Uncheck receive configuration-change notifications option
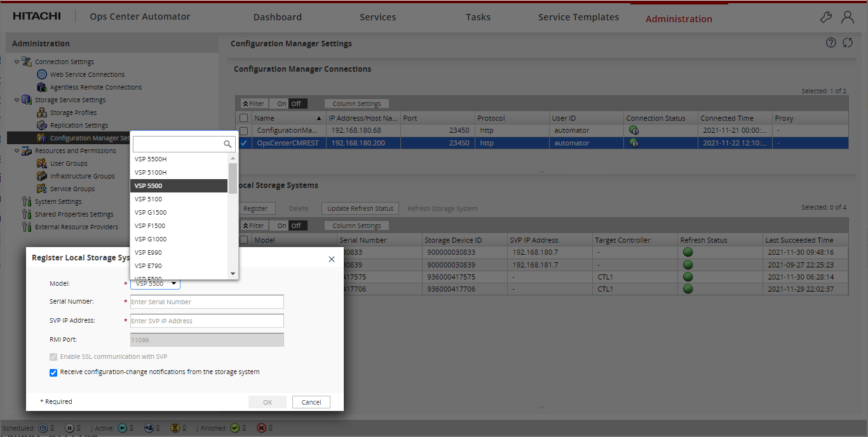This screenshot has width=868, height=437. point(53,373)
